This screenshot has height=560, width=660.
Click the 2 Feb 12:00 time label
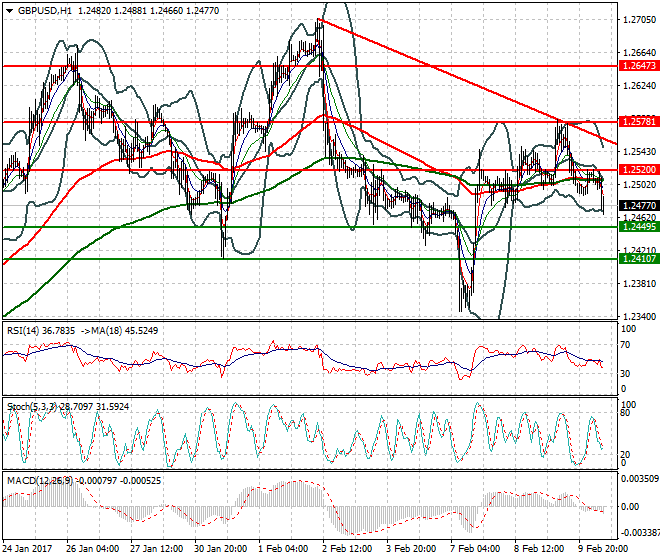point(347,549)
